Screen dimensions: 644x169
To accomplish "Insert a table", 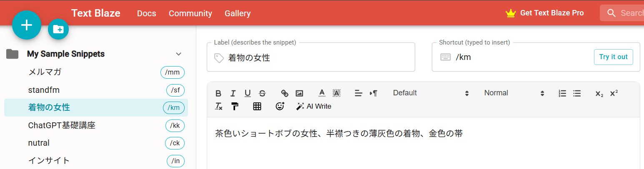I will (x=257, y=107).
